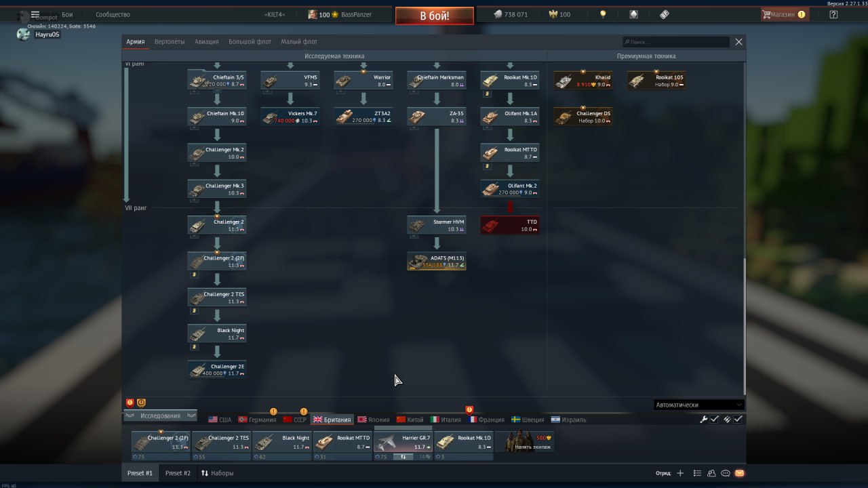Click the Challenger 2 TES tank in tech tree
The height and width of the screenshot is (488, 868).
coord(217,297)
